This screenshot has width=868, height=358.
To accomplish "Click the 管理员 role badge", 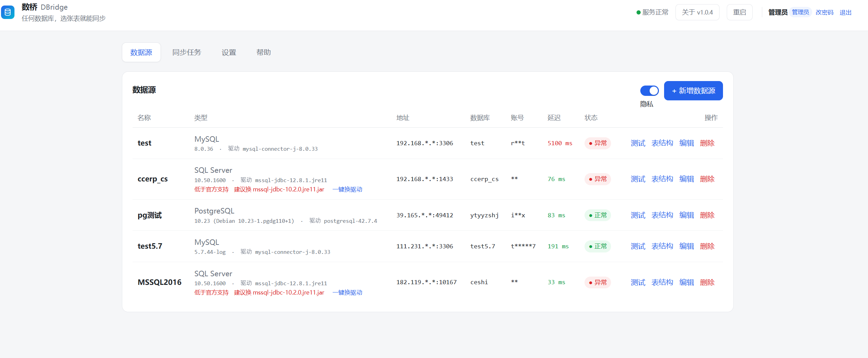I will tap(800, 12).
